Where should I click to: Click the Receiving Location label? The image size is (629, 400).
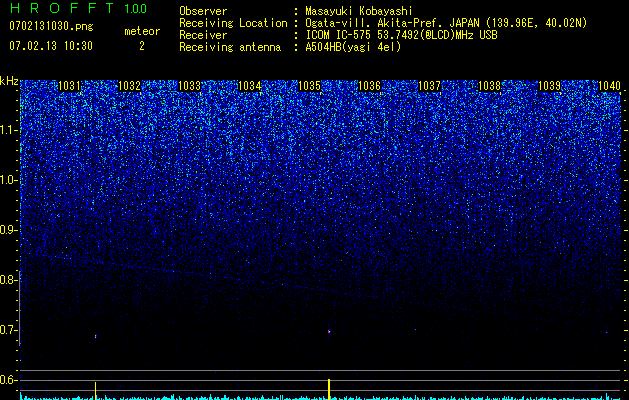[233, 24]
